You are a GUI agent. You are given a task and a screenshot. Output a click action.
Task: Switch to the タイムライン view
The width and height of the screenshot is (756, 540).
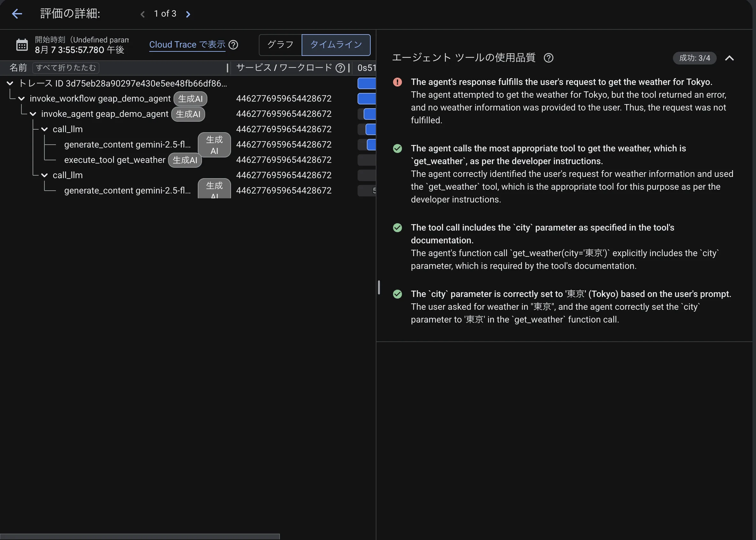tap(336, 45)
